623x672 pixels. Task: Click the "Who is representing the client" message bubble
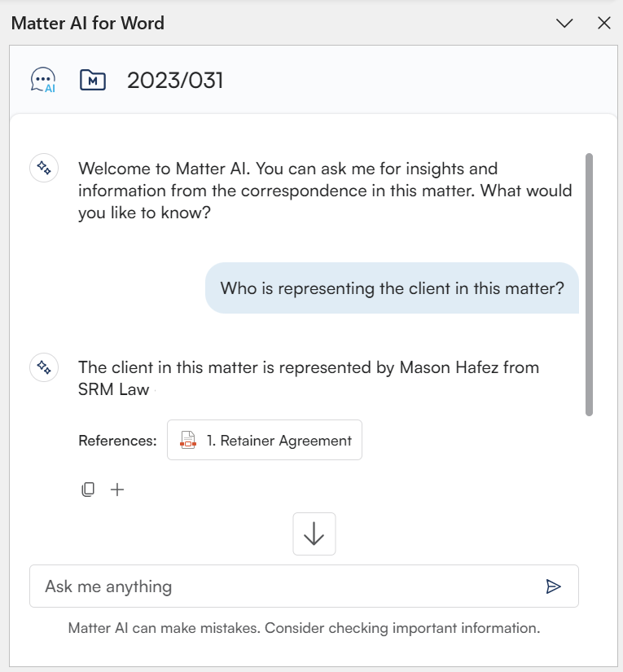392,288
